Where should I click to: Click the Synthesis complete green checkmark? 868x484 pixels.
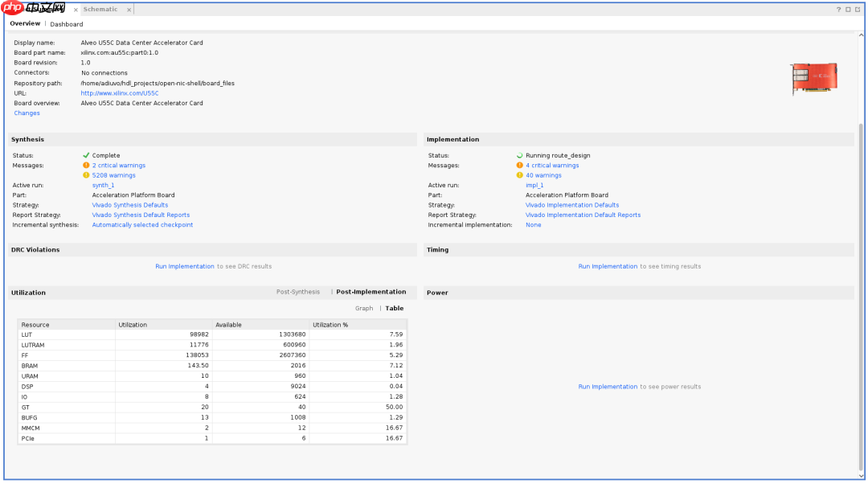click(x=86, y=156)
